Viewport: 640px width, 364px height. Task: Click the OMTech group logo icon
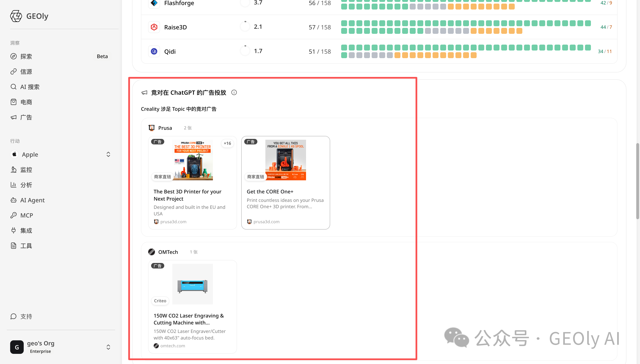click(151, 252)
